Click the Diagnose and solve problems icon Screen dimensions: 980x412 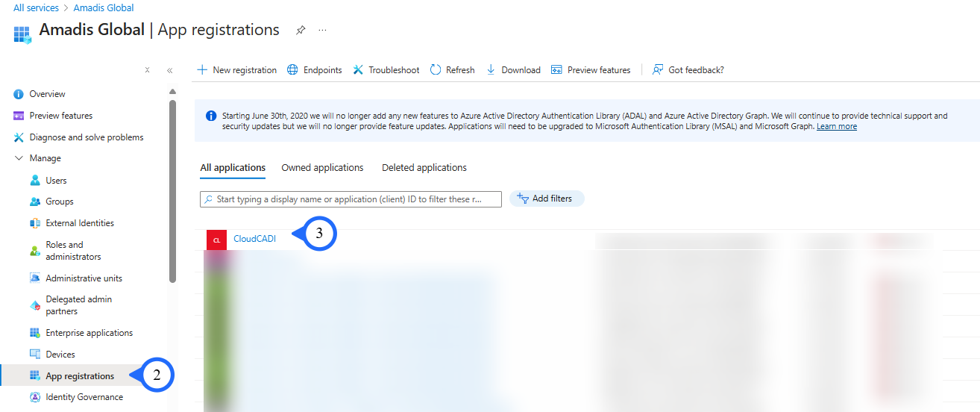coord(19,137)
